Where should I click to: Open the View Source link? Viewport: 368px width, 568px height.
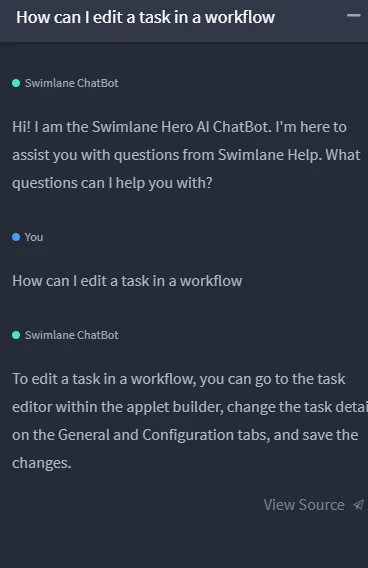(304, 505)
